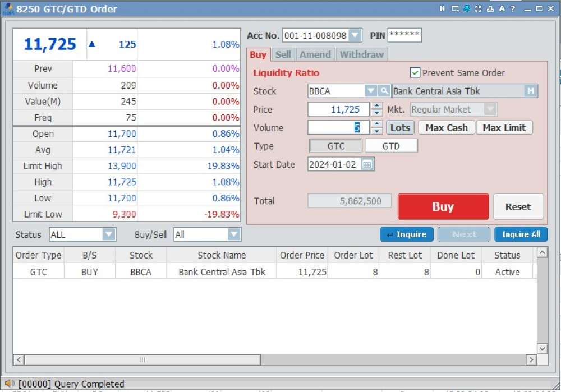Click the print icon in title bar
This screenshot has height=392, width=561.
click(x=490, y=9)
